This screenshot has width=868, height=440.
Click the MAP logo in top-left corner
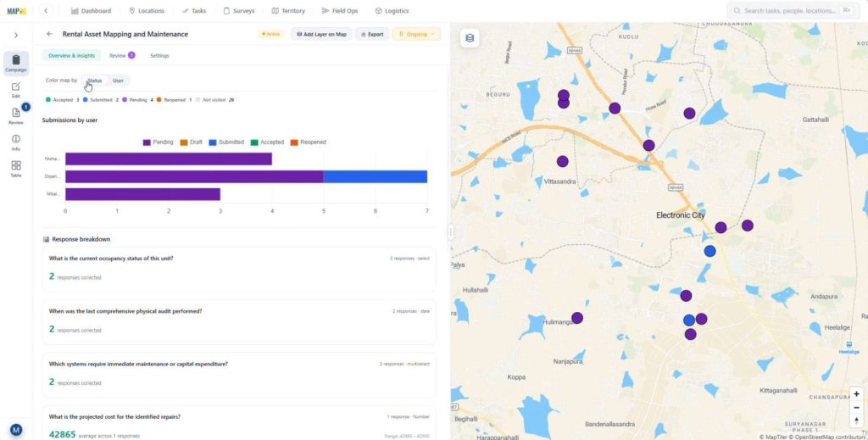[x=17, y=10]
